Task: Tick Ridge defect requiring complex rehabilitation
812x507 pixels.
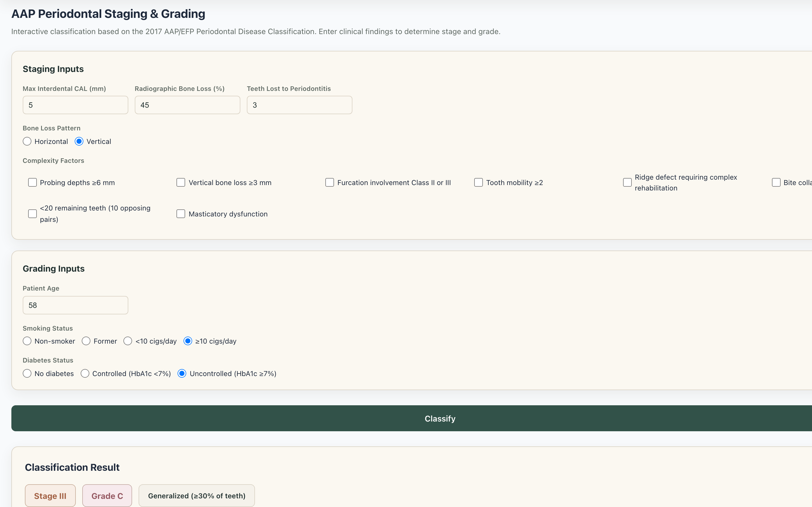Action: coord(627,182)
